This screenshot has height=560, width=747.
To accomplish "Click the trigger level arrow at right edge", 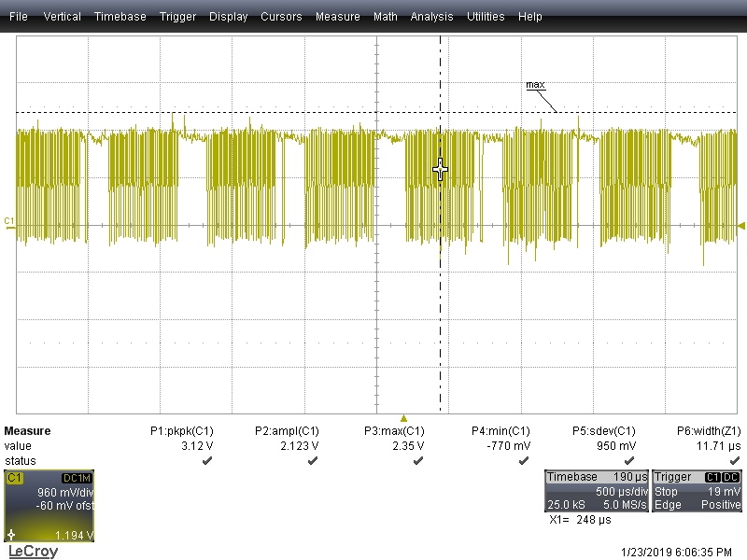I will click(741, 225).
